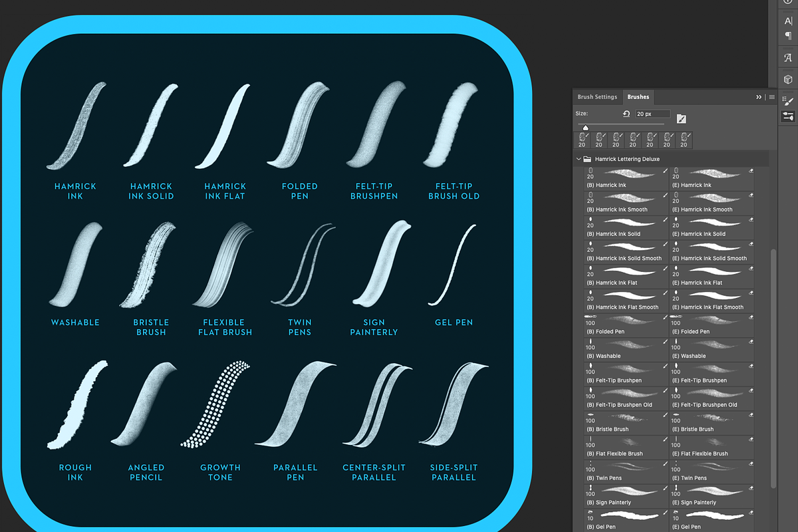Select (B) Hamrick Ink Solid Smooth brush

(626, 252)
